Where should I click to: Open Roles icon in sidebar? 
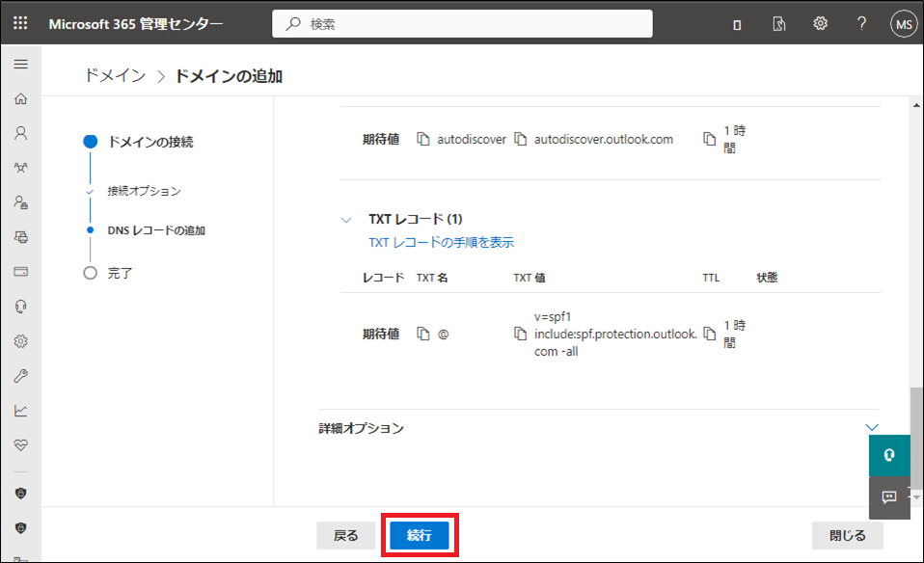coord(20,202)
